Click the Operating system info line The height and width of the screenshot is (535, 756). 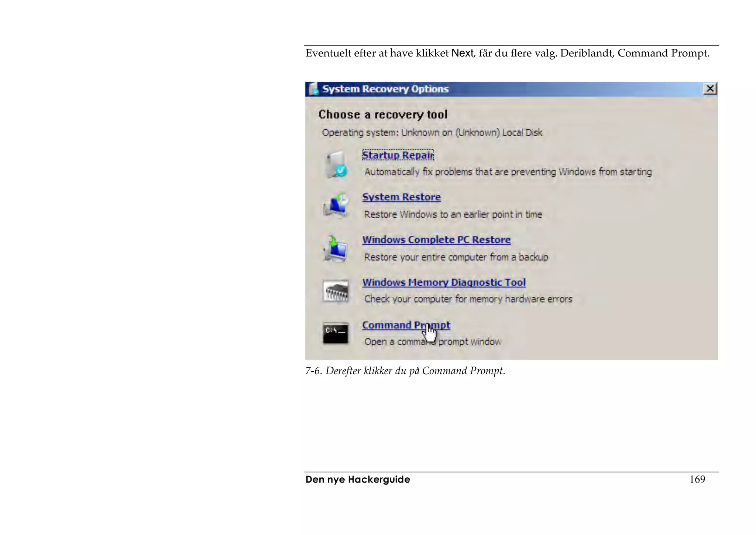point(432,133)
